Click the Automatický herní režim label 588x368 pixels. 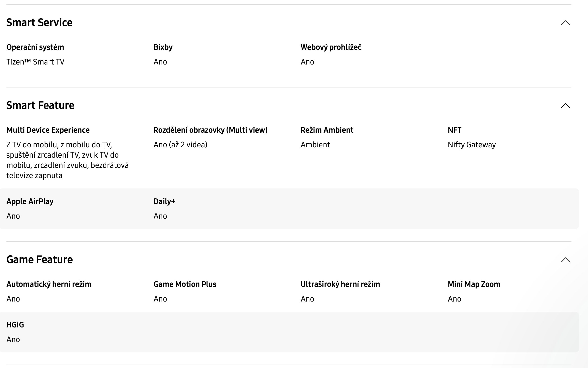coord(49,284)
